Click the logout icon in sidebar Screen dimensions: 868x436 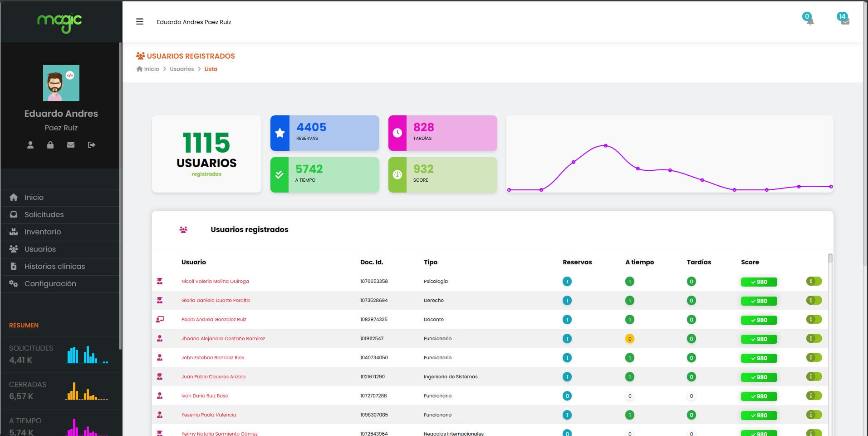(x=91, y=145)
